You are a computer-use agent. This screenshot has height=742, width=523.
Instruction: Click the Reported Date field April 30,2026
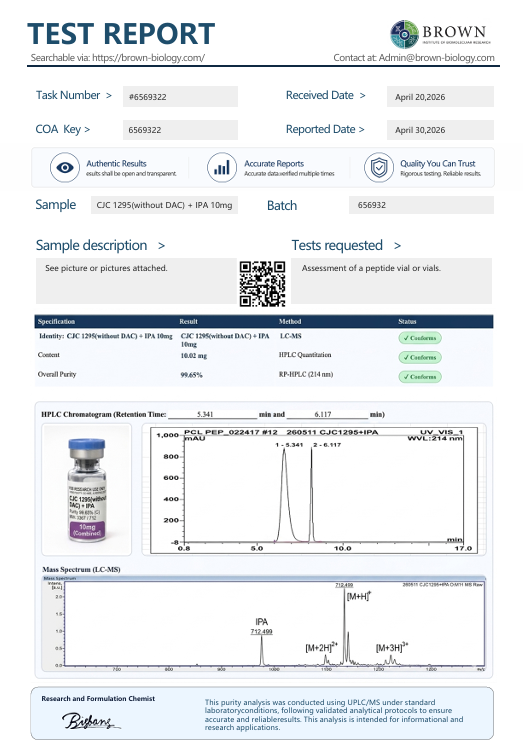(x=440, y=130)
